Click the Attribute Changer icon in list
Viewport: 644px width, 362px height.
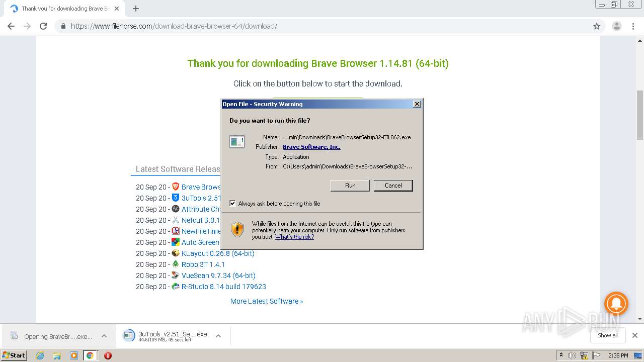click(x=176, y=209)
